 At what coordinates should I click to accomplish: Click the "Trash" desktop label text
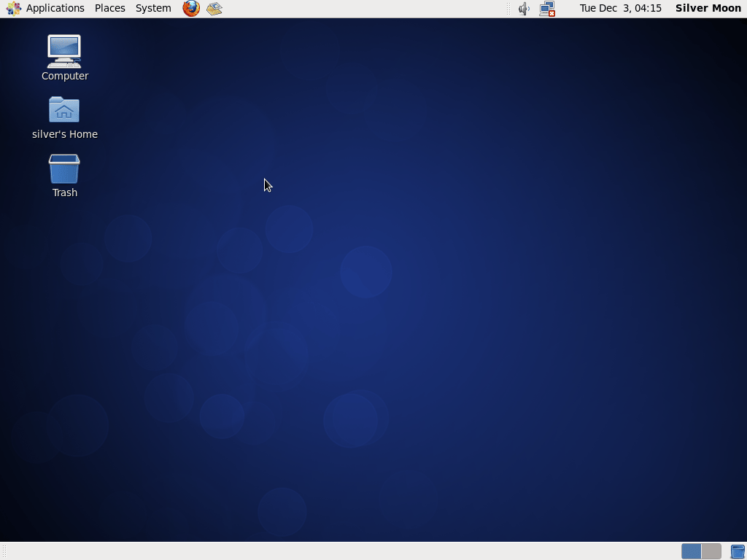[x=65, y=192]
